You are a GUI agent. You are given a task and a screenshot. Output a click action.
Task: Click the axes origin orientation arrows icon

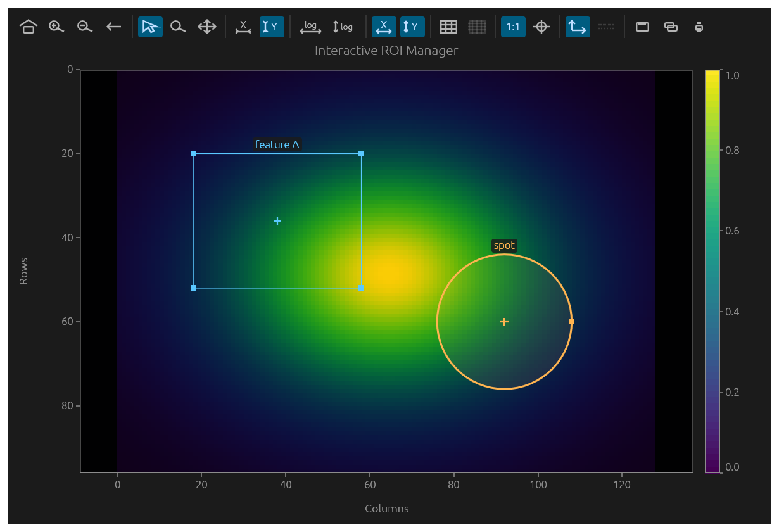pos(578,27)
